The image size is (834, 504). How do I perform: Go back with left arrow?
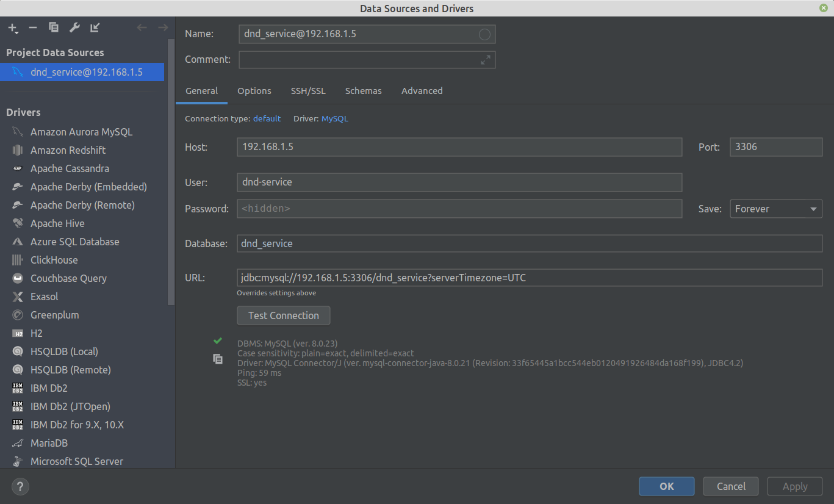[142, 27]
